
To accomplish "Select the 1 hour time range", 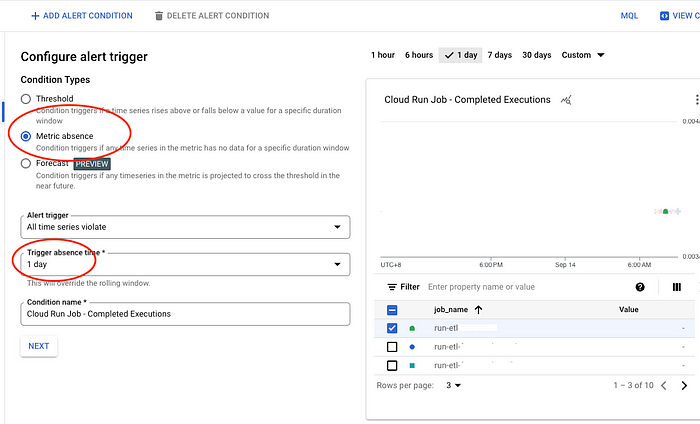I will click(x=383, y=55).
